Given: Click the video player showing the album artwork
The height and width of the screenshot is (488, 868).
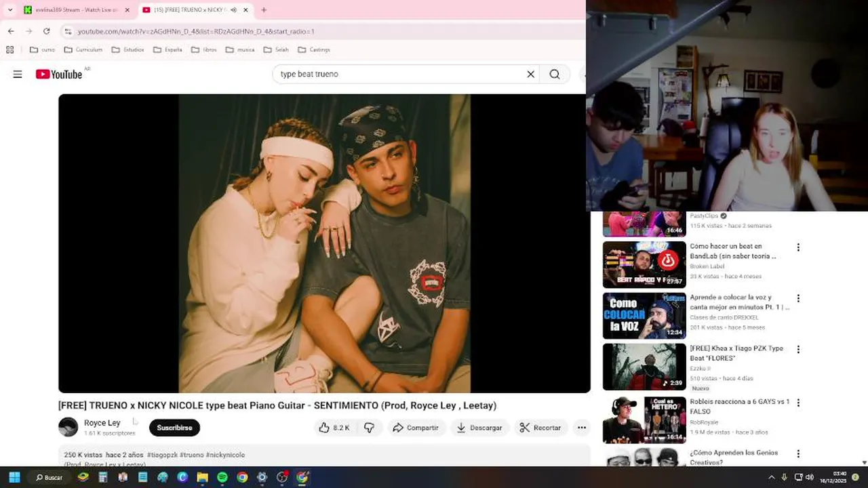Looking at the screenshot, I should coord(324,243).
